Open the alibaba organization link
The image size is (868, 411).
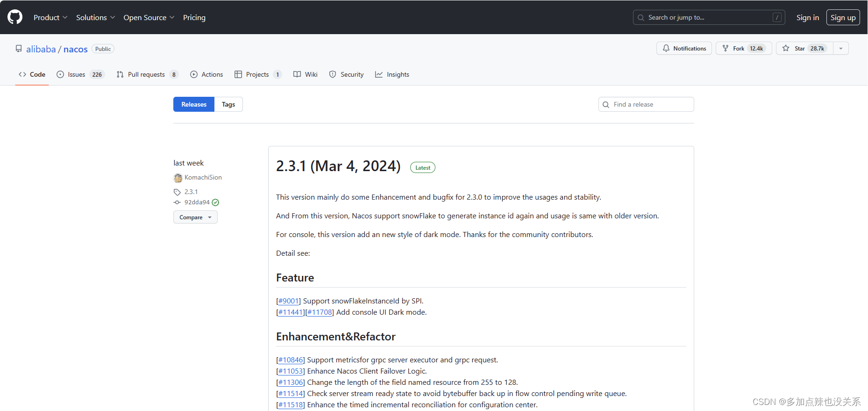click(x=41, y=49)
